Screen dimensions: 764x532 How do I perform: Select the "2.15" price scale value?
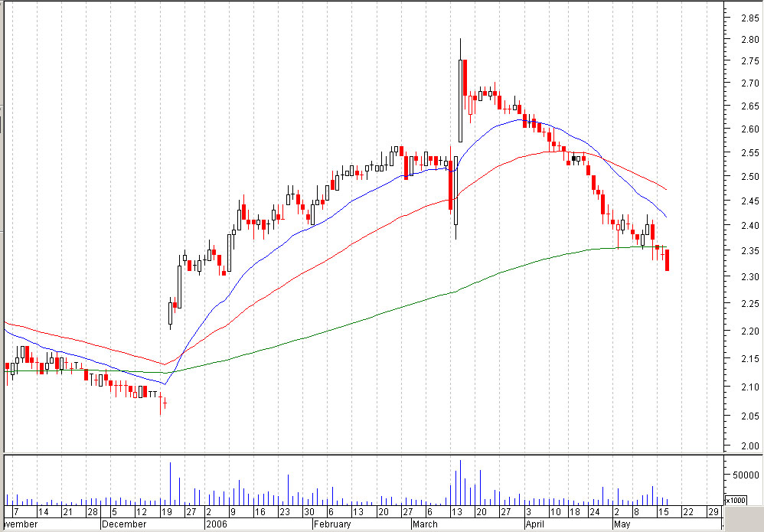(750, 359)
